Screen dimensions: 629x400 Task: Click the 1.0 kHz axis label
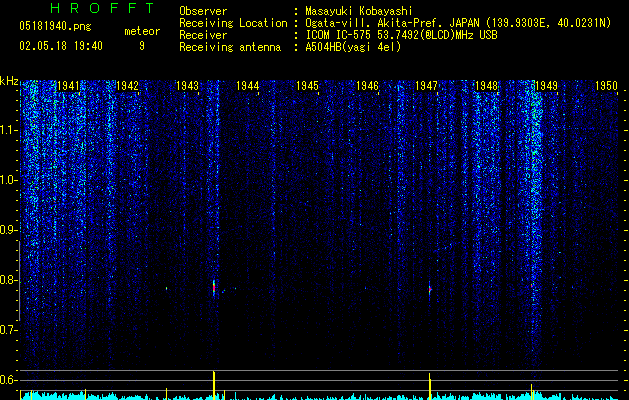(x=9, y=180)
